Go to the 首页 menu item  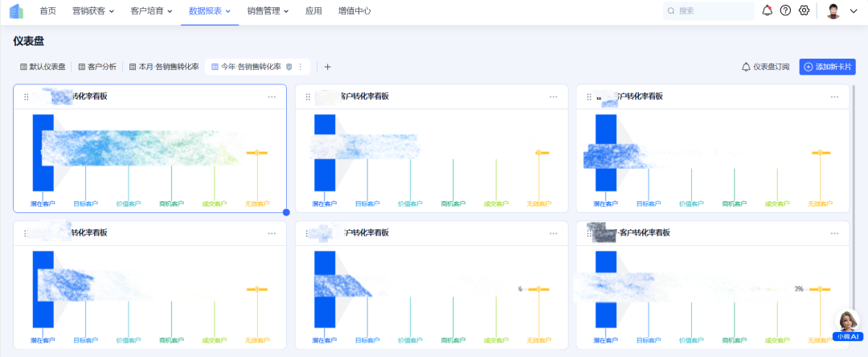48,11
